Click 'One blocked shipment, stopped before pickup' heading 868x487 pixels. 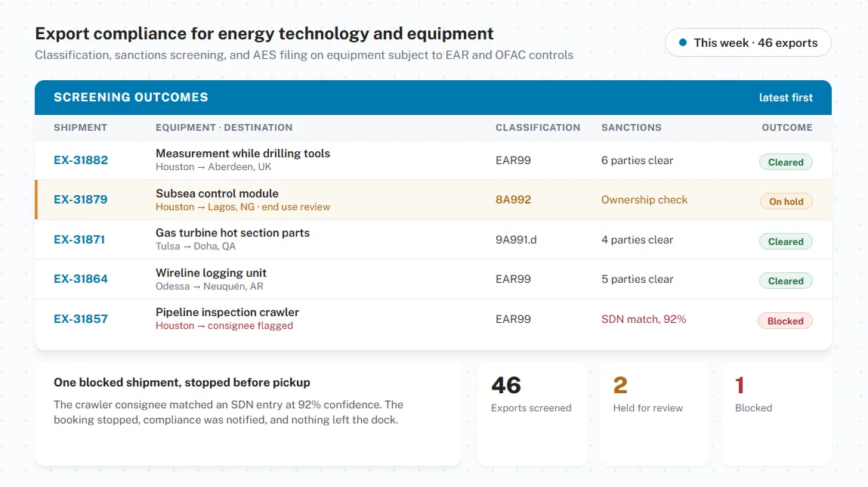[181, 383]
